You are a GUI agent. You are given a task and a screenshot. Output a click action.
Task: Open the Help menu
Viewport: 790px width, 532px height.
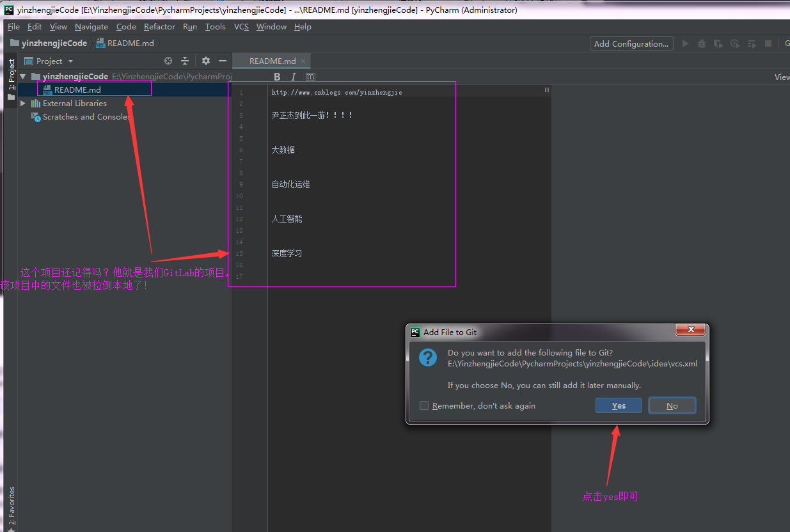(x=303, y=26)
